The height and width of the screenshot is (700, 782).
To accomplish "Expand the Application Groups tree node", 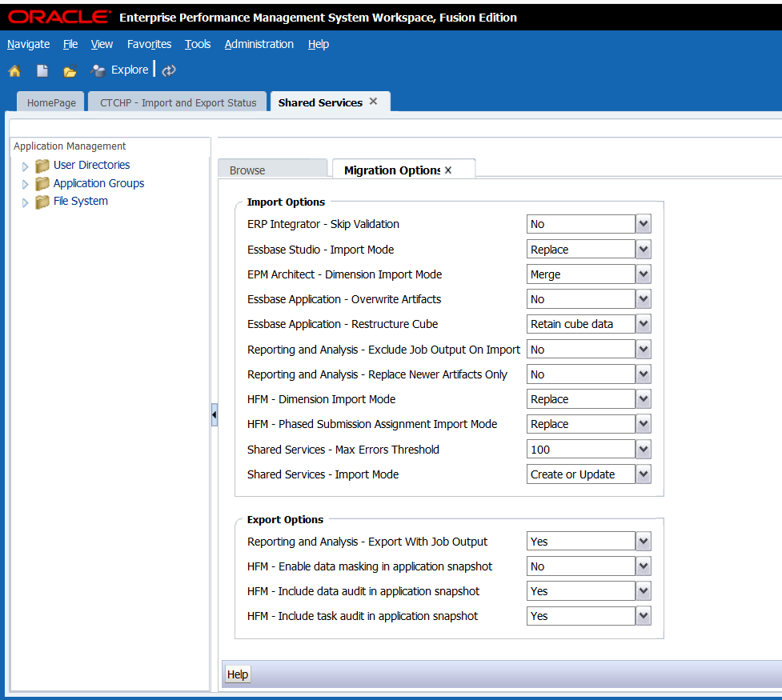I will [25, 183].
